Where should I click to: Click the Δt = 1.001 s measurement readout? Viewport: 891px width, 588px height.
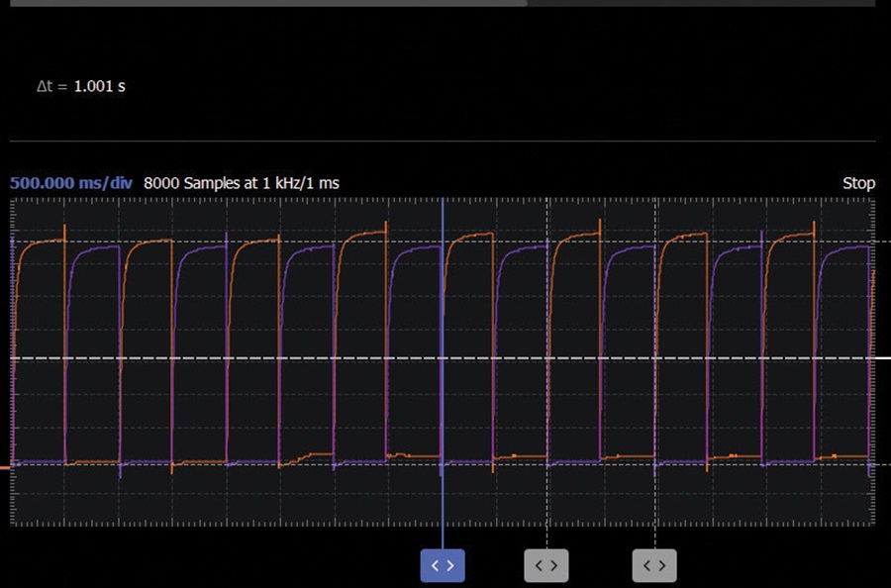click(81, 86)
